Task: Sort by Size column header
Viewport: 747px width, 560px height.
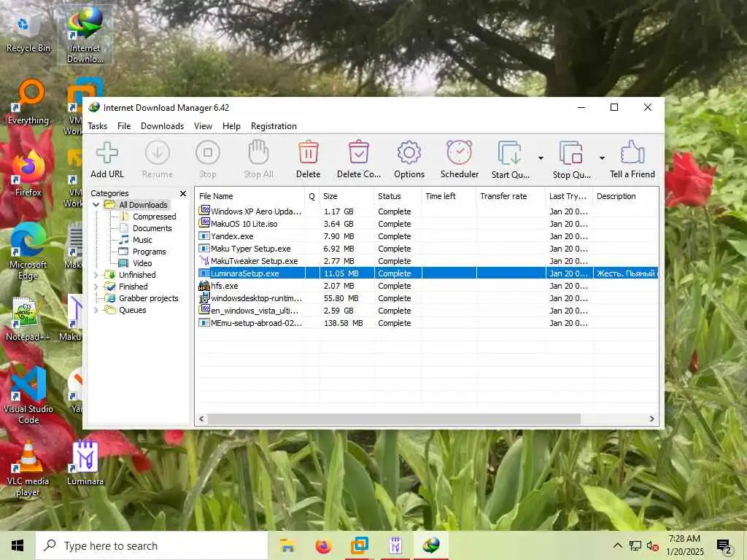Action: [x=347, y=196]
